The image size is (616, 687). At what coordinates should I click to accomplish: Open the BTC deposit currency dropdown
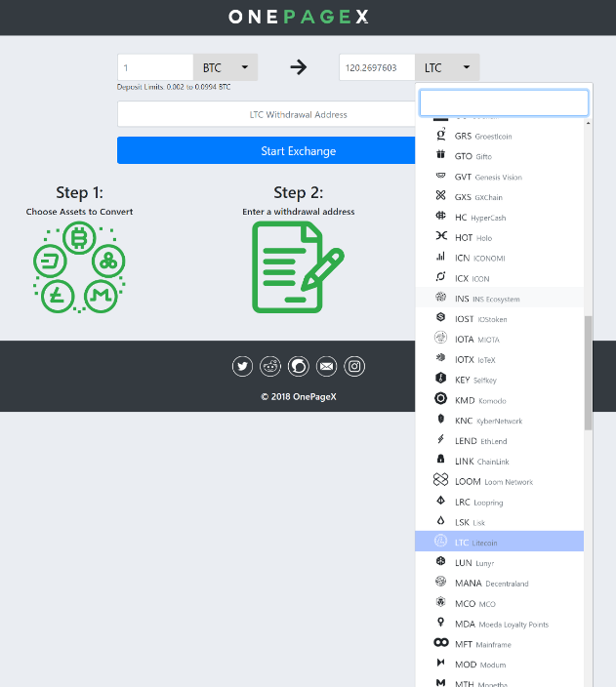(x=226, y=67)
